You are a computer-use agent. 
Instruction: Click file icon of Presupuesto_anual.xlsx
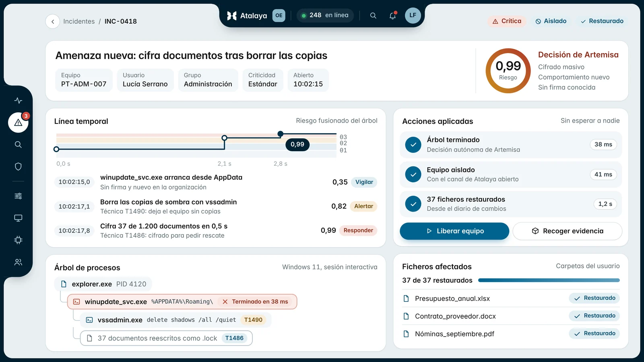click(x=406, y=298)
